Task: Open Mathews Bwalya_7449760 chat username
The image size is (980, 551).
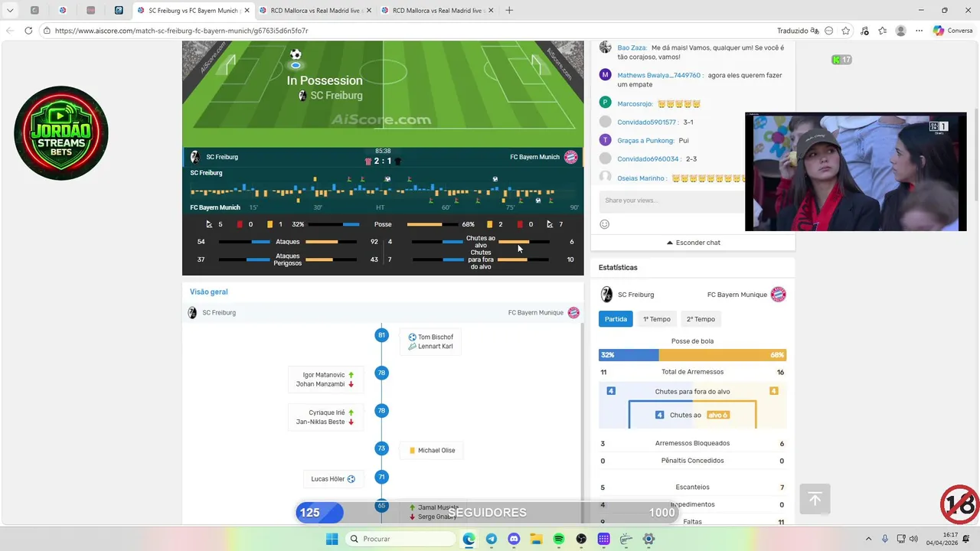Action: [659, 76]
